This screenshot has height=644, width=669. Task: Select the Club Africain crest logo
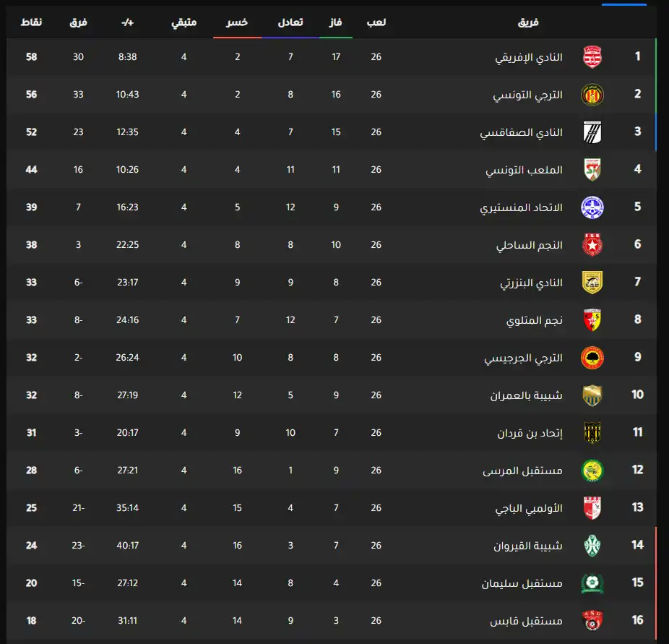(592, 56)
